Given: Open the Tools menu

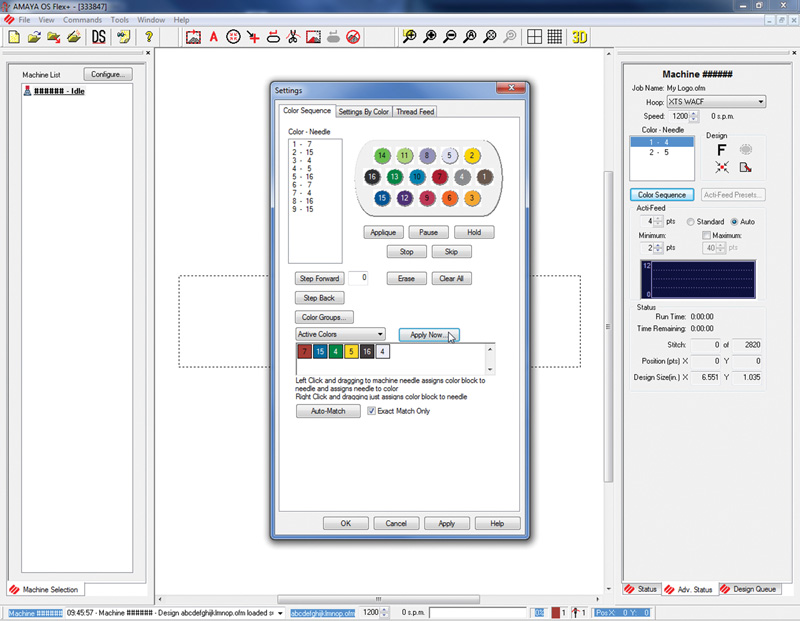Looking at the screenshot, I should pyautogui.click(x=119, y=20).
